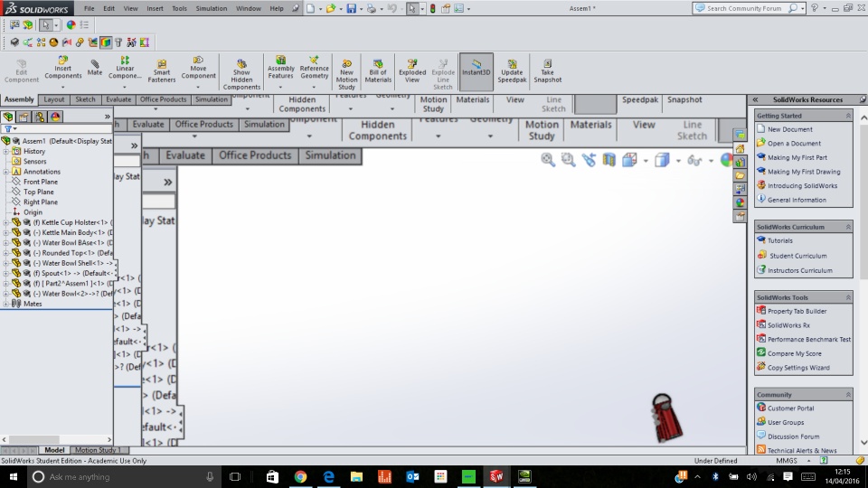Click the Exploded View tool
868x488 pixels.
coord(412,70)
